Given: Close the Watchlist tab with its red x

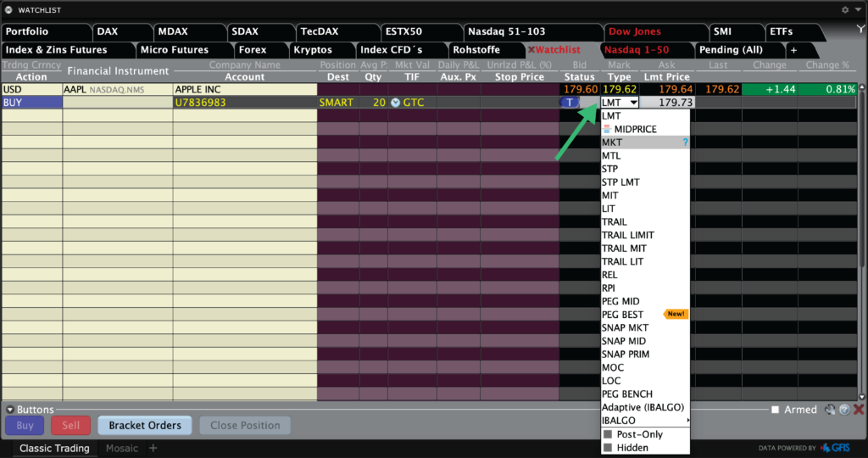Looking at the screenshot, I should coord(531,50).
